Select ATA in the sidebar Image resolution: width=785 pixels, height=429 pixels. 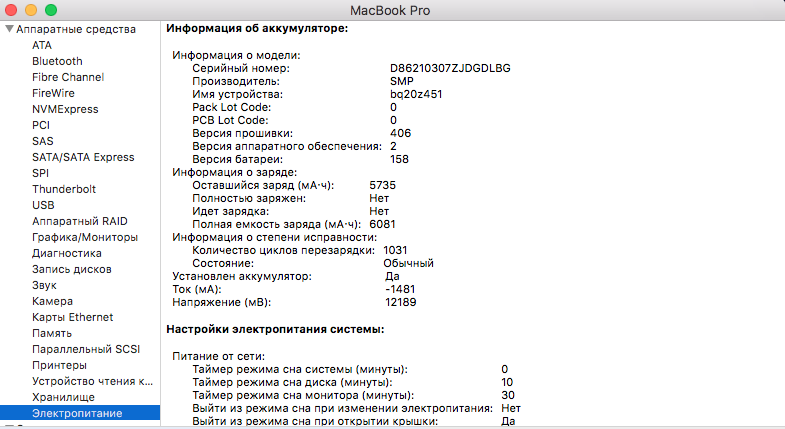pos(42,45)
